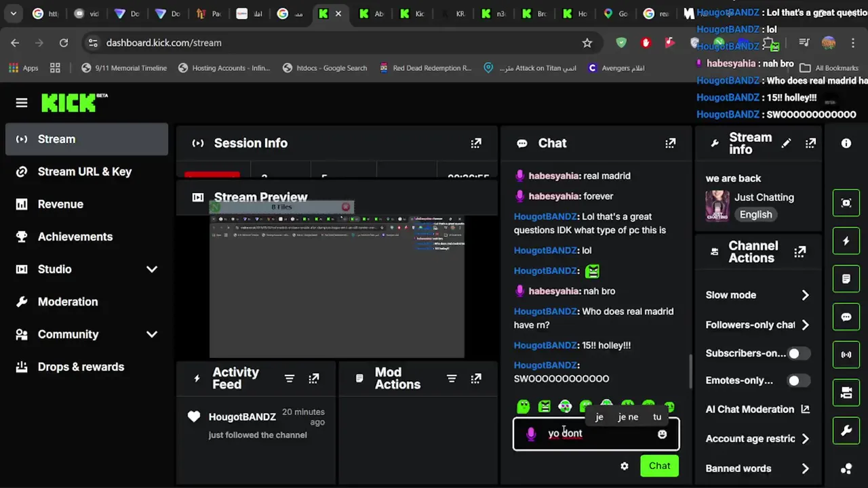The image size is (868, 488).
Task: Insert the third emote with colorful glasses
Action: click(x=565, y=407)
